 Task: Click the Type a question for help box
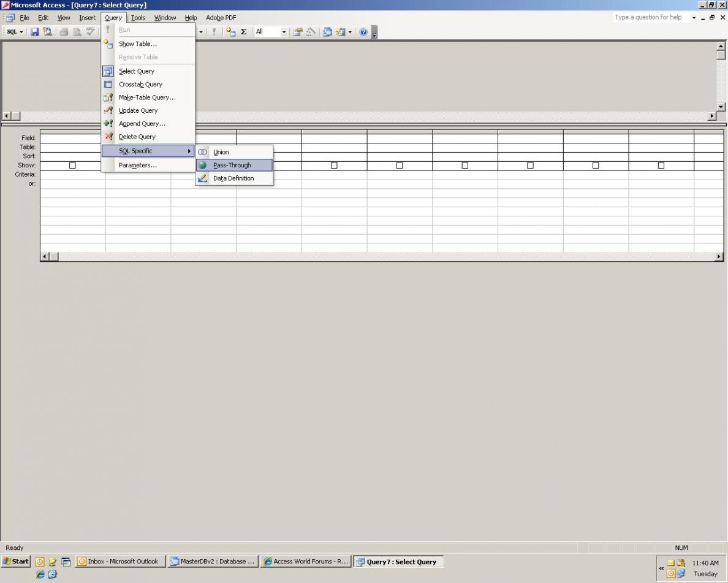652,17
